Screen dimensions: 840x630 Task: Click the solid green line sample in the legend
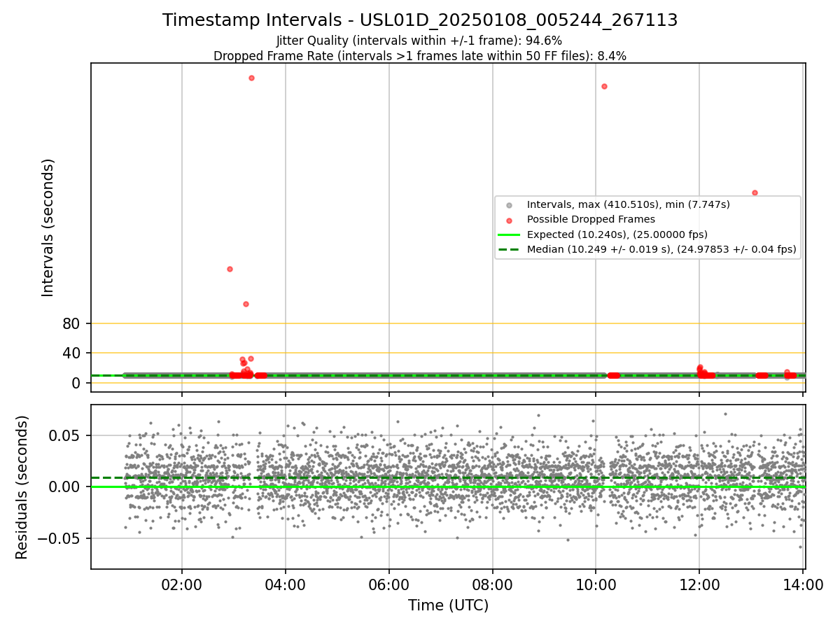tap(509, 234)
